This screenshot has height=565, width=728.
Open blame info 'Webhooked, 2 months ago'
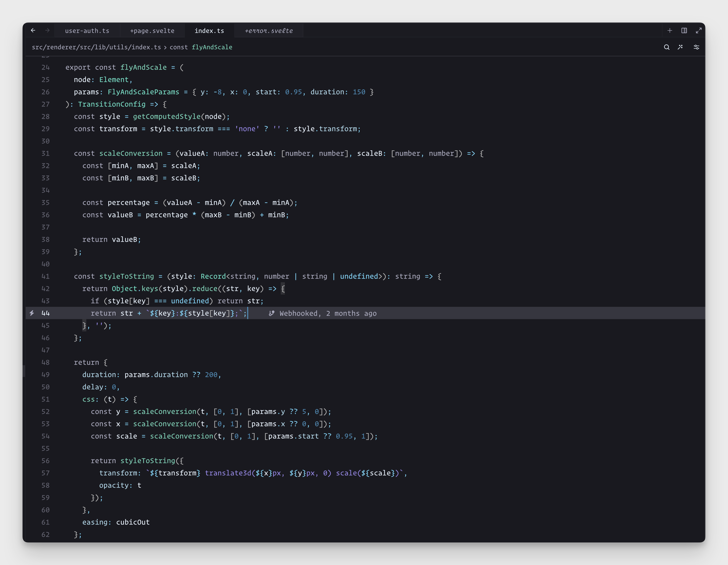tap(328, 313)
